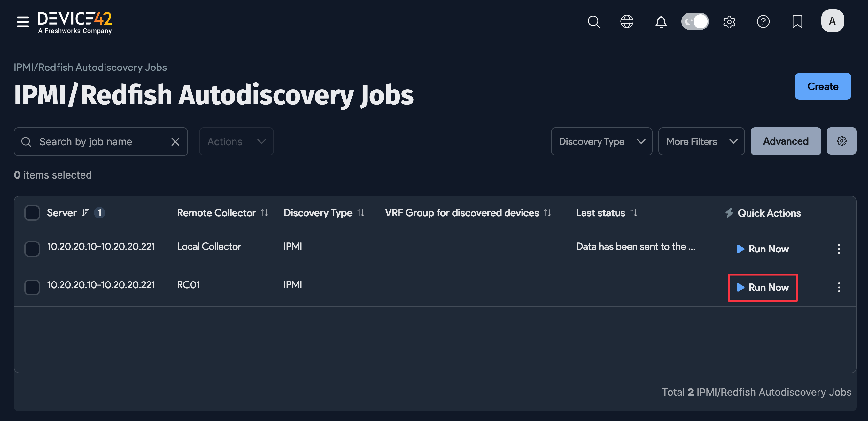Open the help question mark icon
This screenshot has width=868, height=421.
point(763,21)
